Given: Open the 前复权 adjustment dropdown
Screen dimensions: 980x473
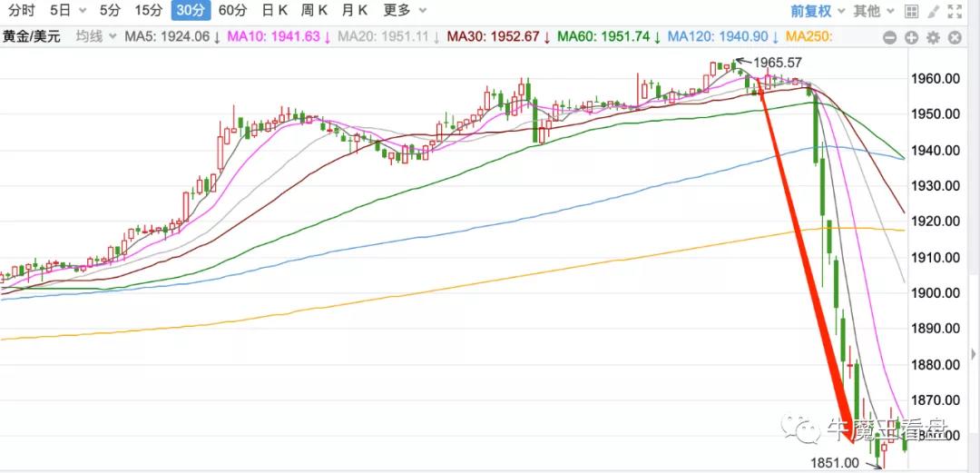Looking at the screenshot, I should pyautogui.click(x=818, y=11).
